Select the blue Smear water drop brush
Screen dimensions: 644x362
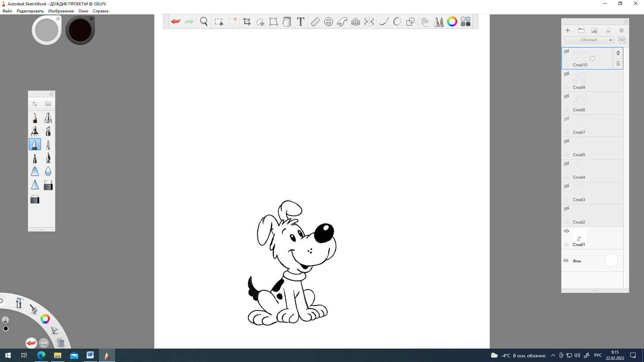click(x=48, y=171)
